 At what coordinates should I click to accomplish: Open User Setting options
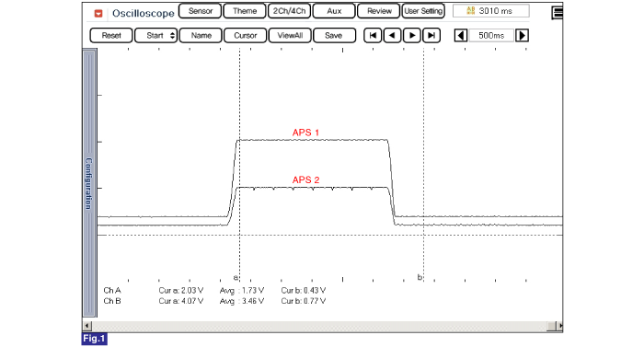pos(423,11)
